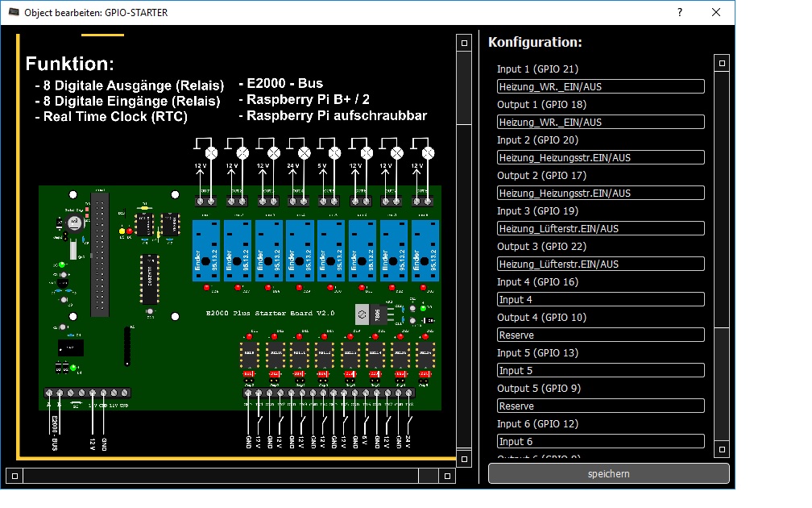Viewport: 812px width, 508px height.
Task: Click the Konfiguration panel scroll-up button
Action: [722, 63]
